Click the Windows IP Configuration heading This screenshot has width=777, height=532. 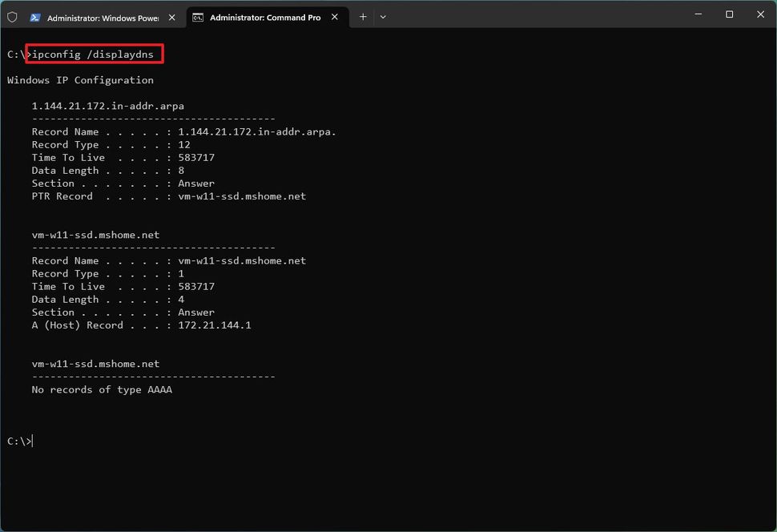tap(79, 79)
